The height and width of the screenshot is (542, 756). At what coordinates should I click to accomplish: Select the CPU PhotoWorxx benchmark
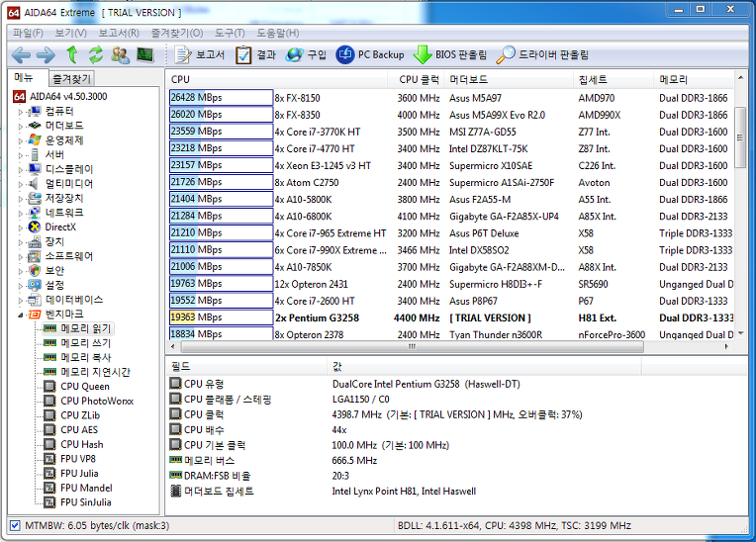pyautogui.click(x=97, y=401)
